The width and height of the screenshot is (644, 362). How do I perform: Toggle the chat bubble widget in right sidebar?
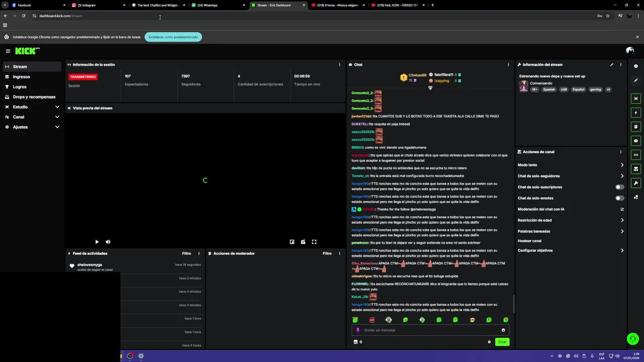[636, 141]
